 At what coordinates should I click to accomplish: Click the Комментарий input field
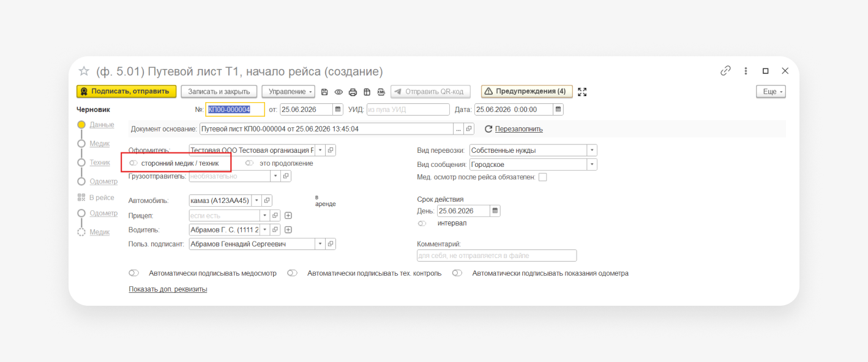497,256
